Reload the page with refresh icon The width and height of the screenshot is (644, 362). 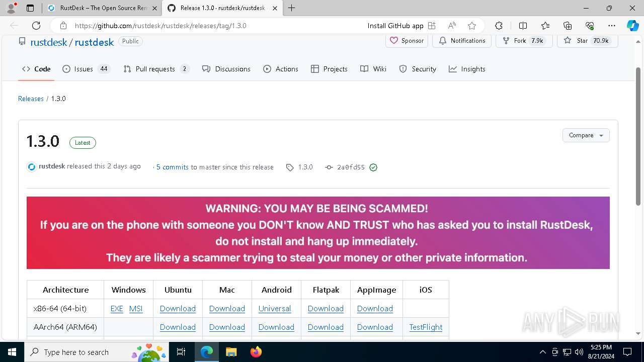pos(36,26)
